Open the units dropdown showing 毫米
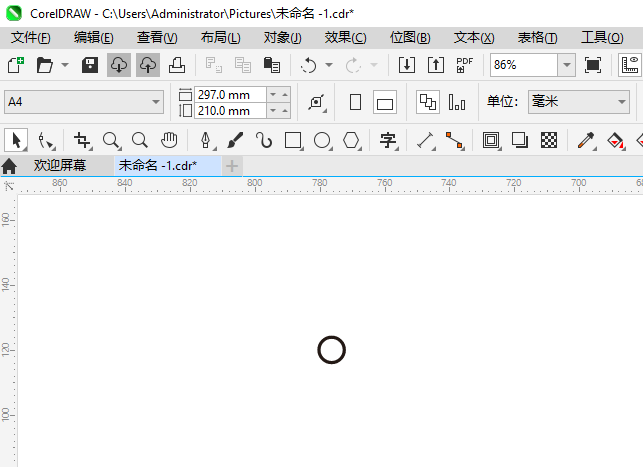Screen dimensions: 643x467 click(x=579, y=102)
